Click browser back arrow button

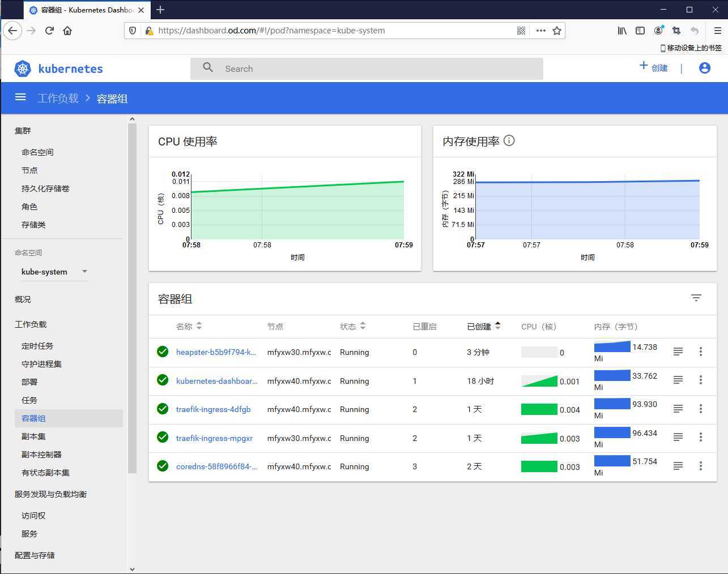click(12, 31)
